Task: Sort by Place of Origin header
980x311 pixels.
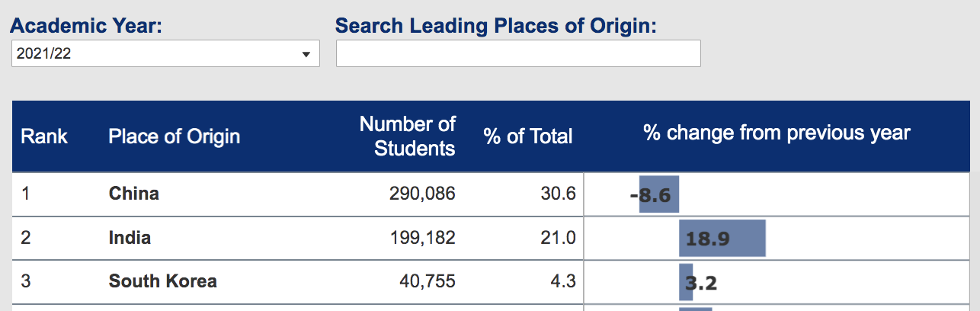Action: click(174, 136)
